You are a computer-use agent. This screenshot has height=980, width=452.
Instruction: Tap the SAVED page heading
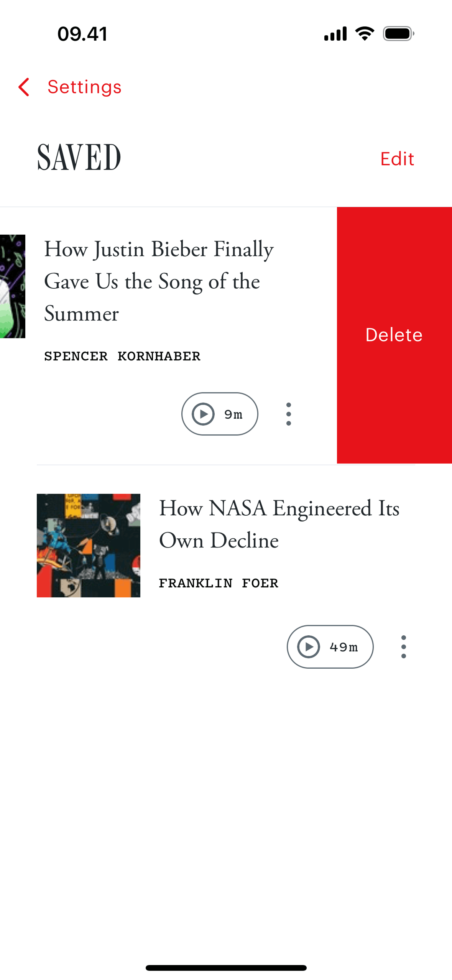click(x=79, y=157)
